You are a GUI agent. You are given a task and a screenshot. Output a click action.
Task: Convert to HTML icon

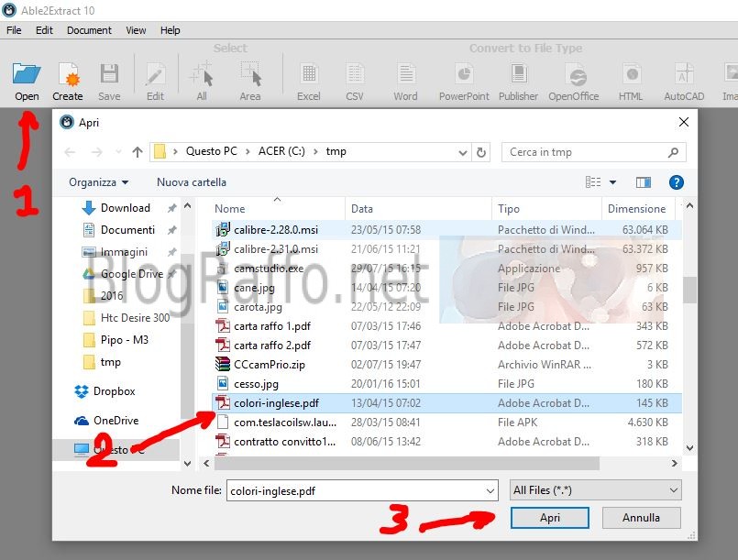pos(631,74)
